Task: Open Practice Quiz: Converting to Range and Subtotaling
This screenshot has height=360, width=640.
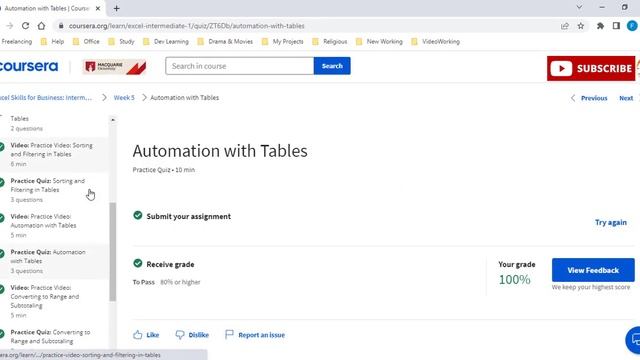Action: tap(50, 337)
